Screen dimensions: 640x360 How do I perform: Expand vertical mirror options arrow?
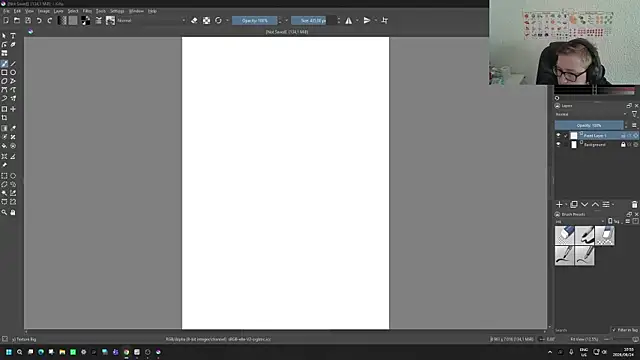click(x=376, y=20)
